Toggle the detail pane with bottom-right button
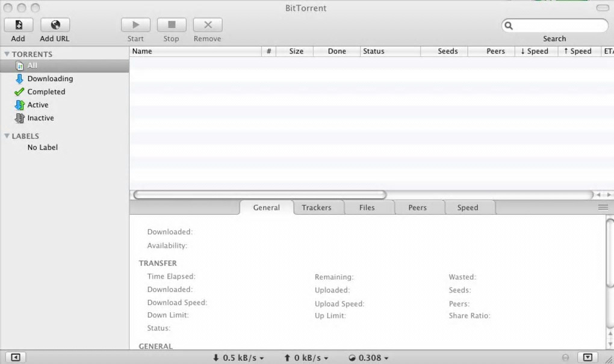This screenshot has width=614, height=364. pos(588,357)
